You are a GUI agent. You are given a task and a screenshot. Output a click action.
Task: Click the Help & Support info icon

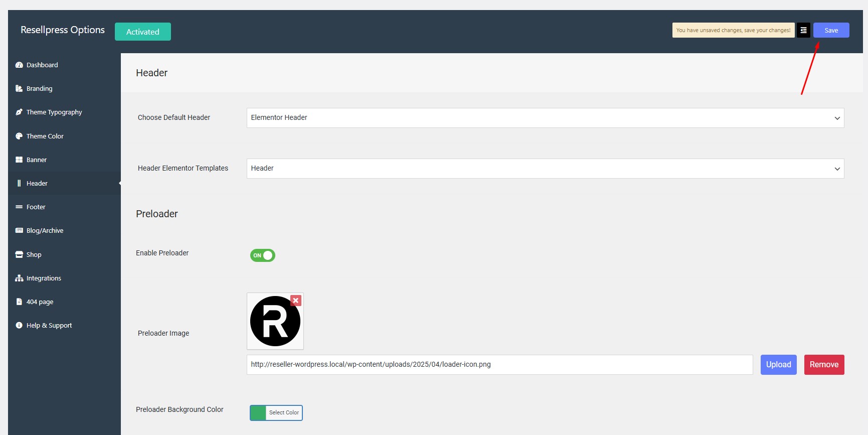point(19,325)
